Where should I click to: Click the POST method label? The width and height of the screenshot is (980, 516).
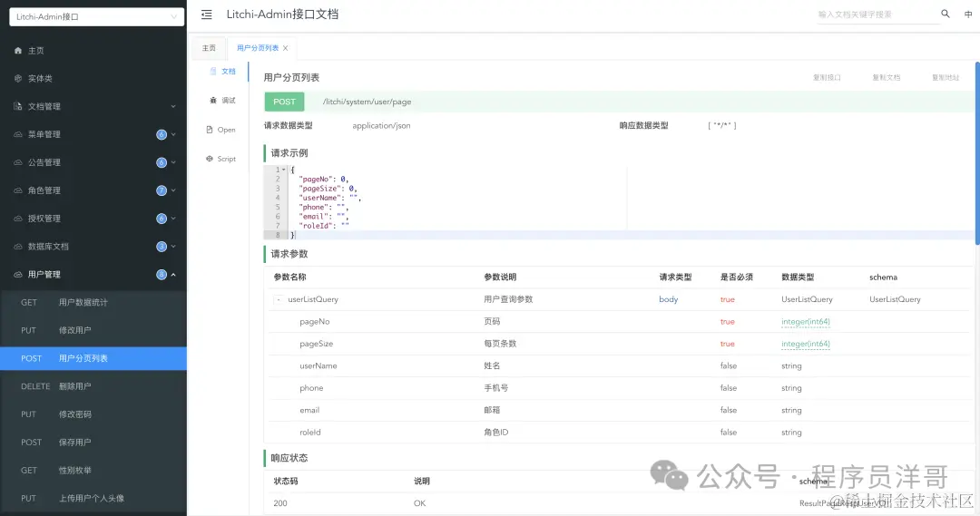tap(284, 102)
